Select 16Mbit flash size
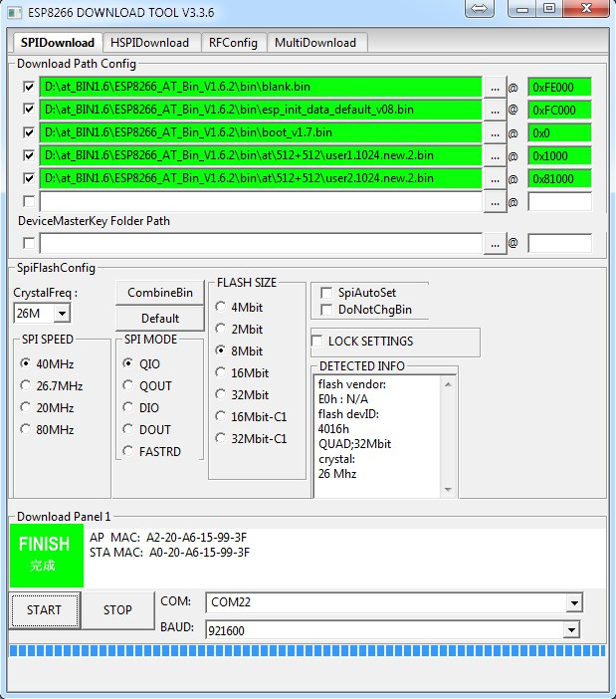The height and width of the screenshot is (699, 616). click(221, 372)
